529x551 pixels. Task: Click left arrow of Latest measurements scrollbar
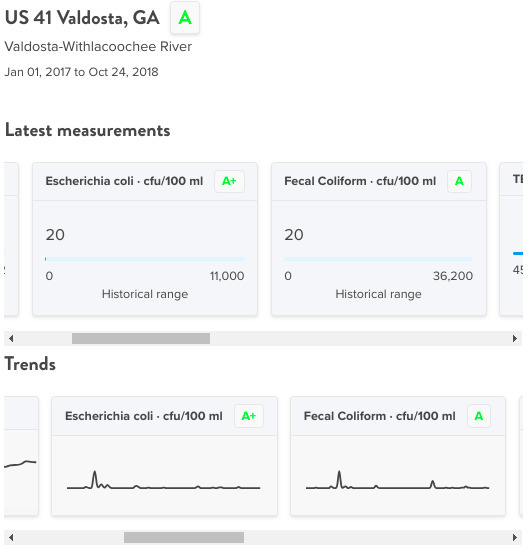11,339
